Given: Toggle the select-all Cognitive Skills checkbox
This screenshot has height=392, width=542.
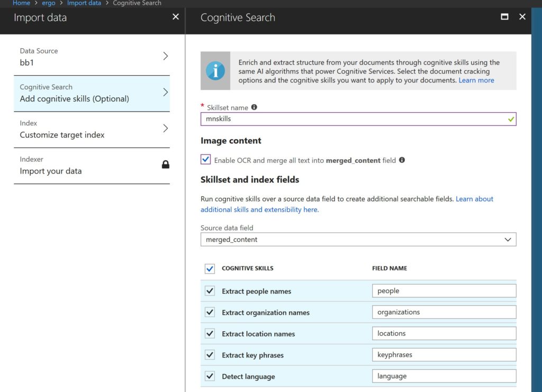Looking at the screenshot, I should pos(210,269).
